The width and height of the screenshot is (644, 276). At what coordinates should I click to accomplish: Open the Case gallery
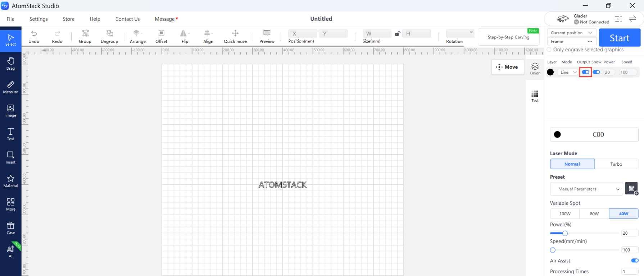pos(11,228)
